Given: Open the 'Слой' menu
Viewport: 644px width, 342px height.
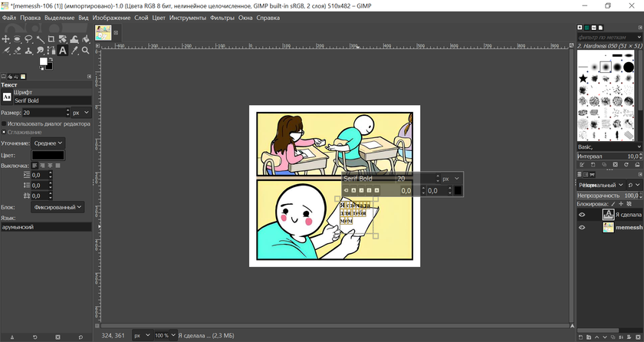Looking at the screenshot, I should 141,18.
